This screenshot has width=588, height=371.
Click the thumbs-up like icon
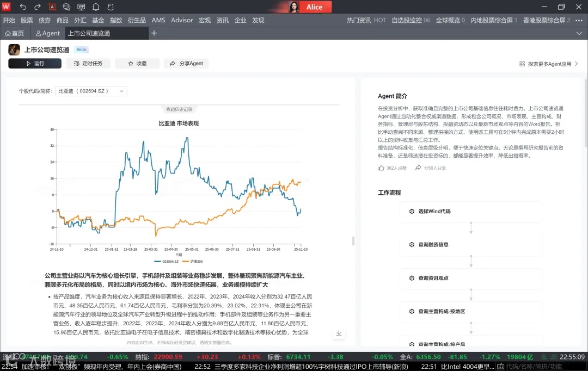tap(381, 168)
